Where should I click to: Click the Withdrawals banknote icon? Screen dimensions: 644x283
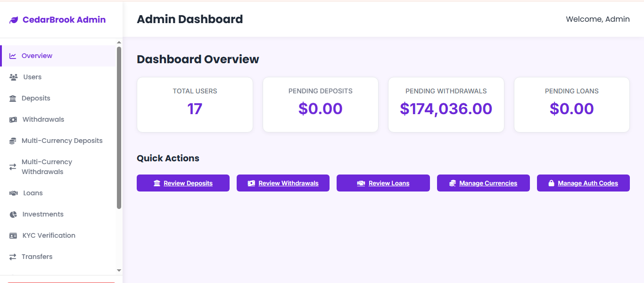[13, 119]
